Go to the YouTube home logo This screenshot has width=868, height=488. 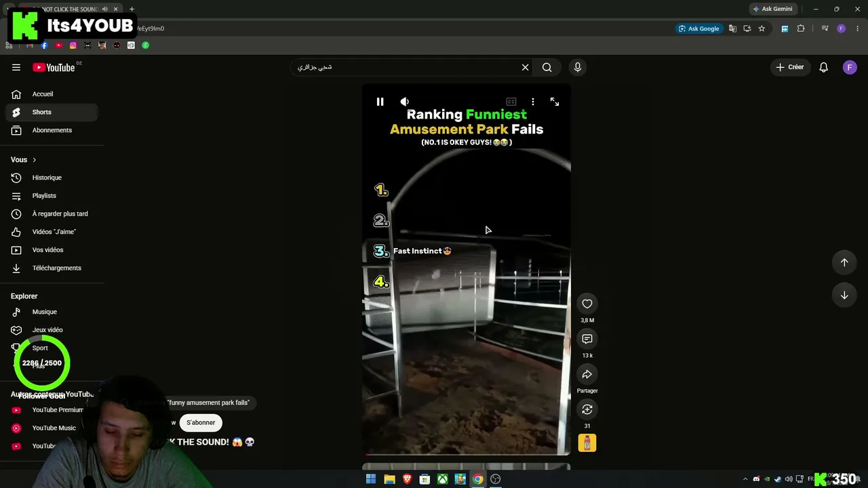pyautogui.click(x=54, y=67)
